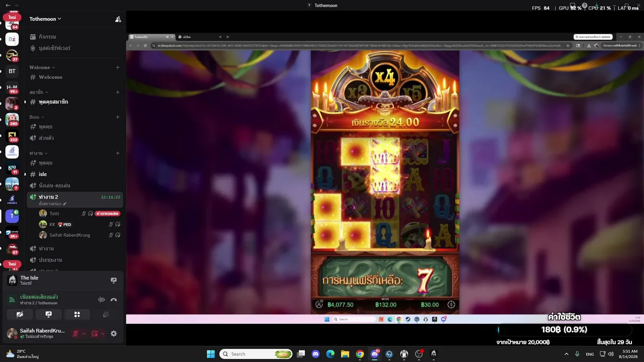
Task: Disconnect from the voice call
Action: [x=114, y=300]
